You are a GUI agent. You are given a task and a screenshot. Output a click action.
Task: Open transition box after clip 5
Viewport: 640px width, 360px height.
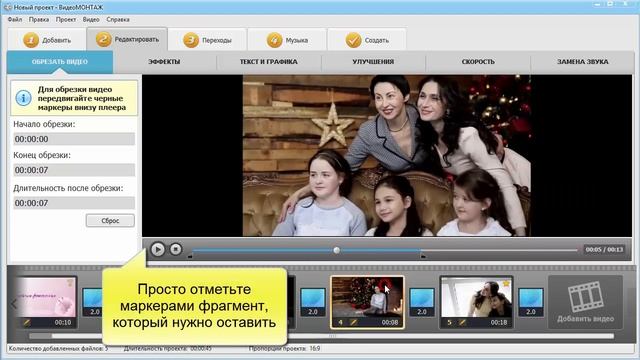(531, 302)
